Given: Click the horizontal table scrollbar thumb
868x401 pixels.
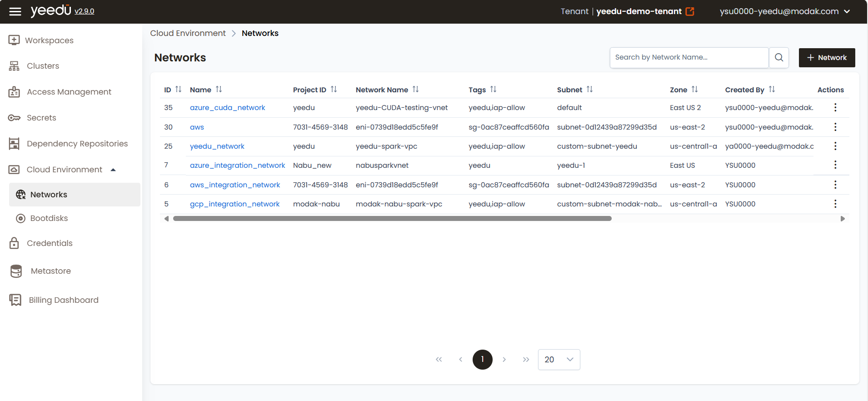Looking at the screenshot, I should (392, 219).
